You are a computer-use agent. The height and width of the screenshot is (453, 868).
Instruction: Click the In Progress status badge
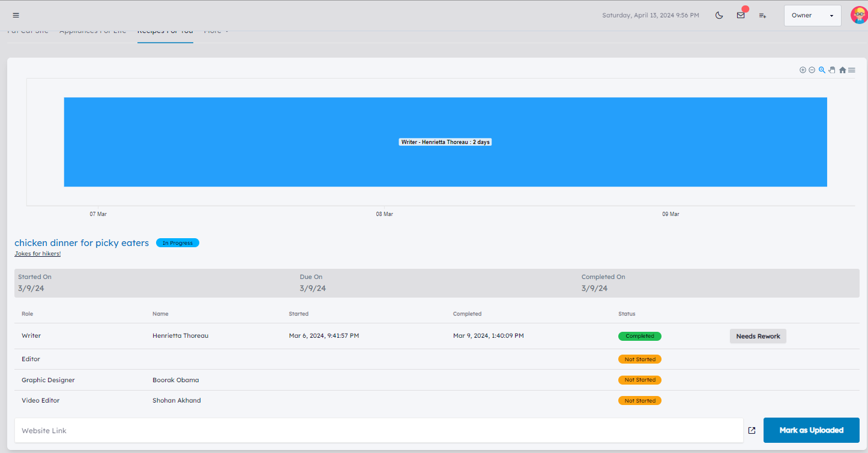coord(178,243)
